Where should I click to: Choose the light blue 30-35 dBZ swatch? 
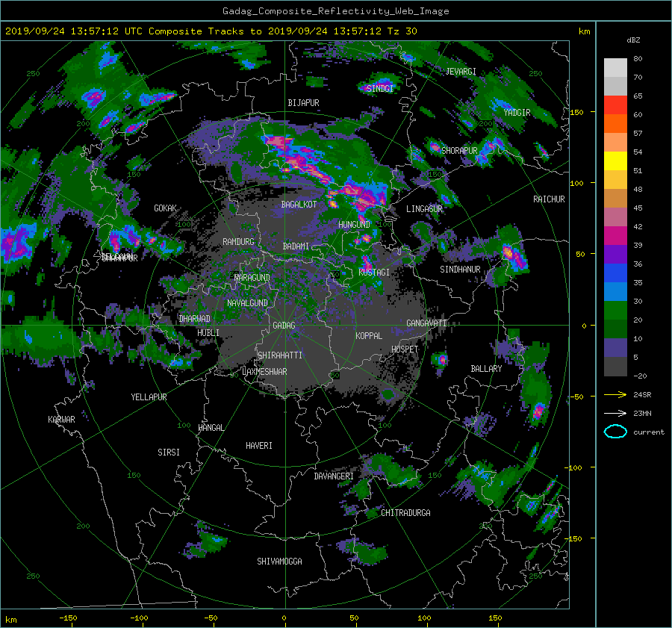click(x=615, y=291)
